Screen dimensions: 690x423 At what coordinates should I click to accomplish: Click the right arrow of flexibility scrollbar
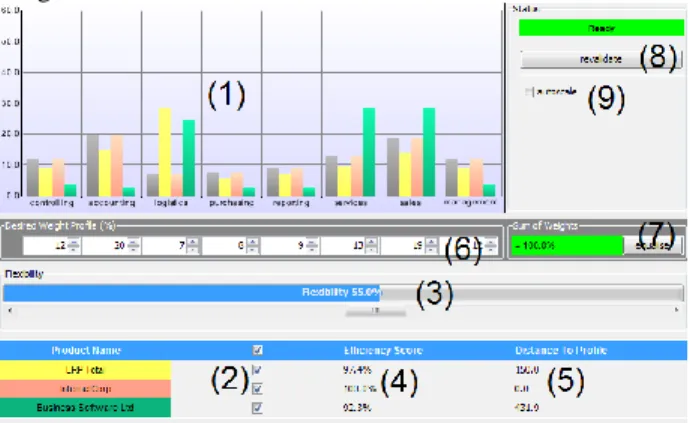[676, 310]
